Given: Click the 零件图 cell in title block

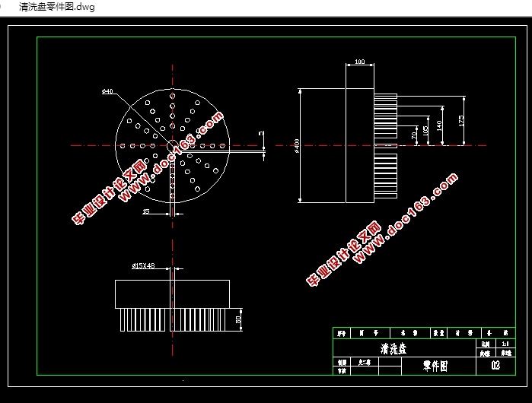Looking at the screenshot, I should [435, 366].
